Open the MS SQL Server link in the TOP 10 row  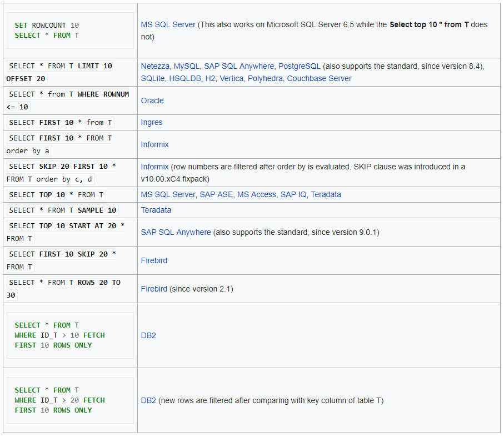tap(168, 194)
